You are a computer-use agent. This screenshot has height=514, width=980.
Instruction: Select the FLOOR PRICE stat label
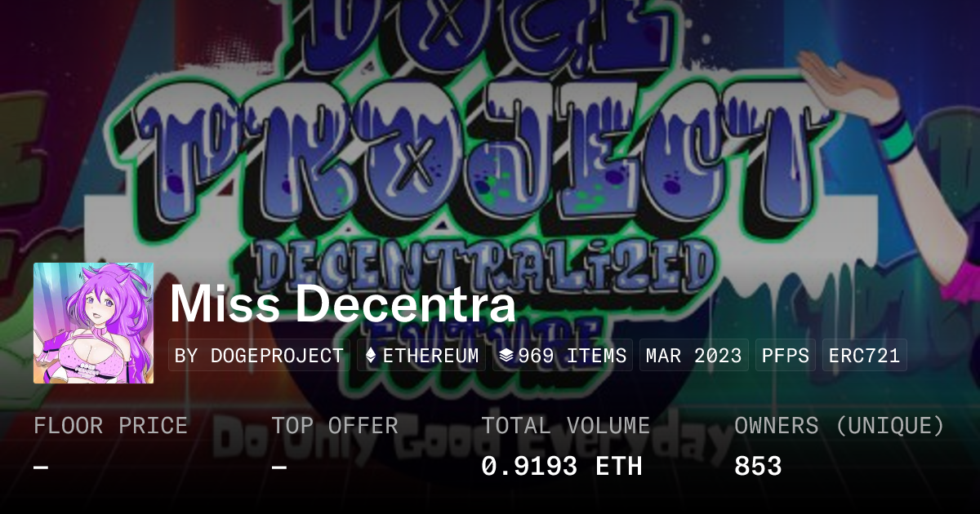click(x=110, y=426)
